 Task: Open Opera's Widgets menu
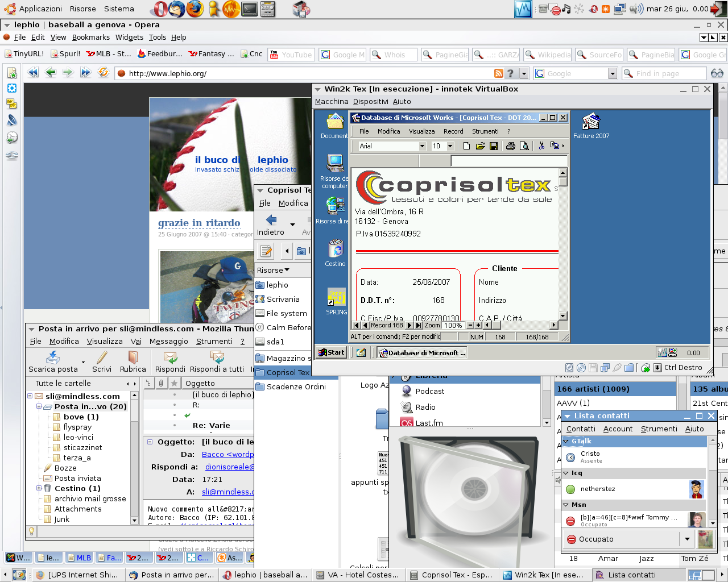tap(129, 37)
